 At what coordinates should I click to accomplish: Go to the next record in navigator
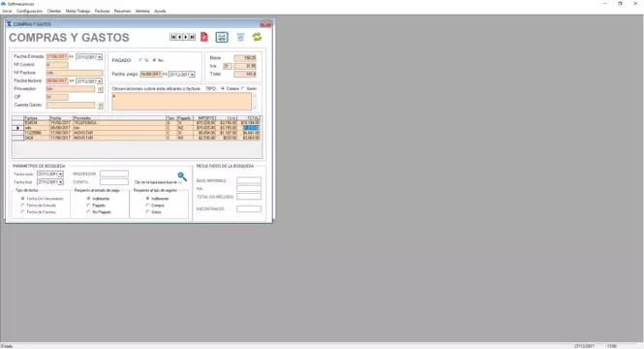[186, 37]
